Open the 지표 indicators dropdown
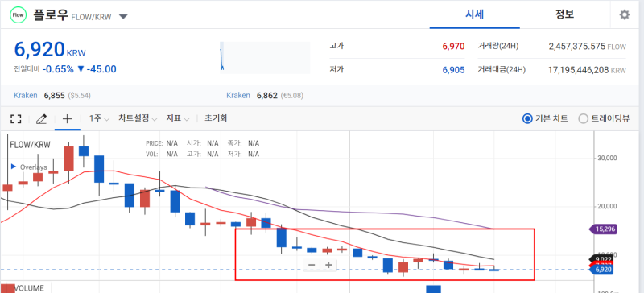 177,118
